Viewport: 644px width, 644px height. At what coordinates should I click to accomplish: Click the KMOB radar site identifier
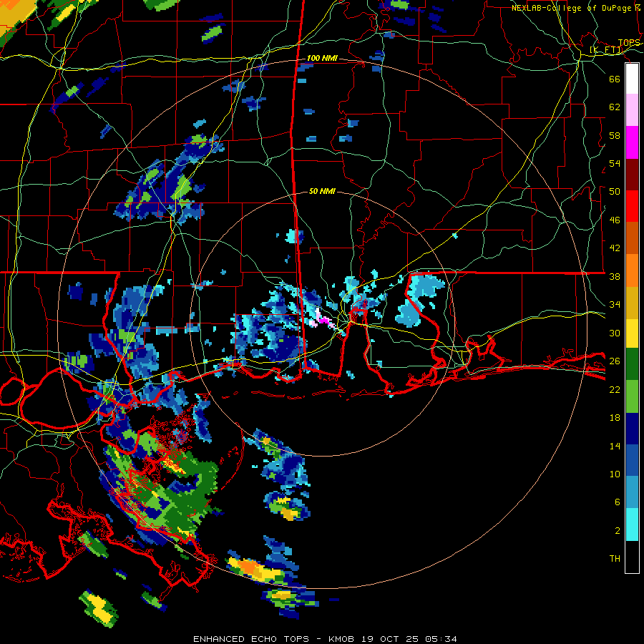click(341, 639)
